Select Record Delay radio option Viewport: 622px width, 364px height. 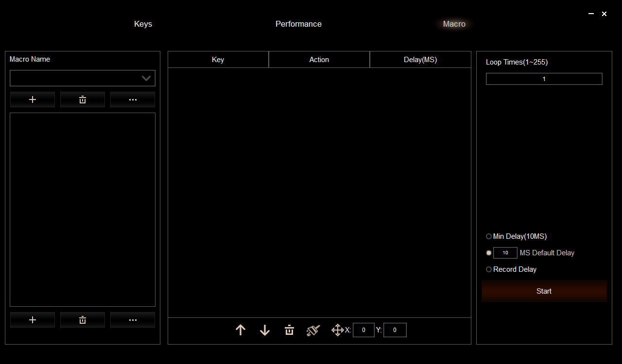point(489,269)
